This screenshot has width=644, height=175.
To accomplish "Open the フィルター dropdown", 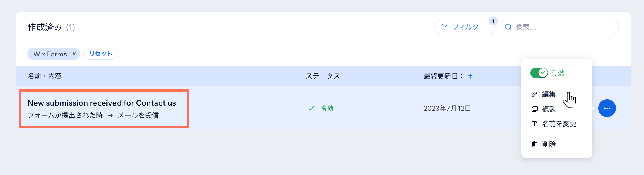I will (464, 27).
